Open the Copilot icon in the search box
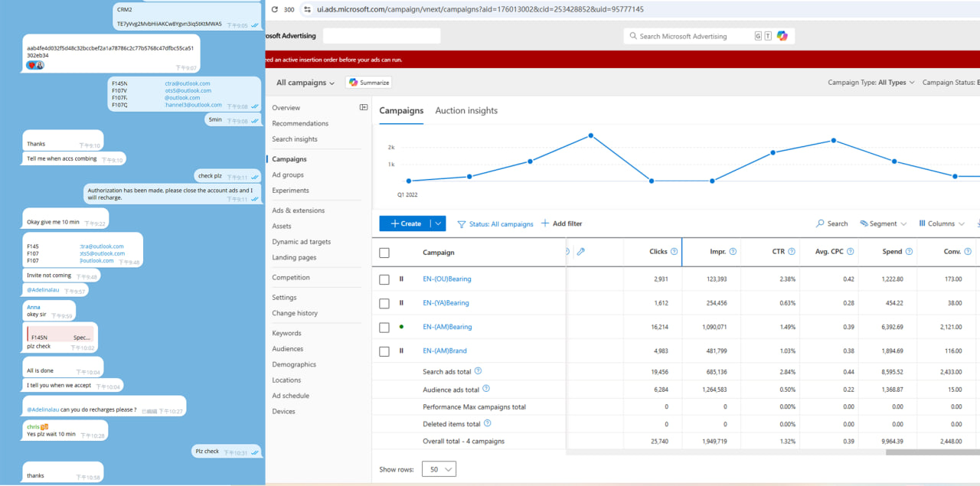 click(782, 36)
